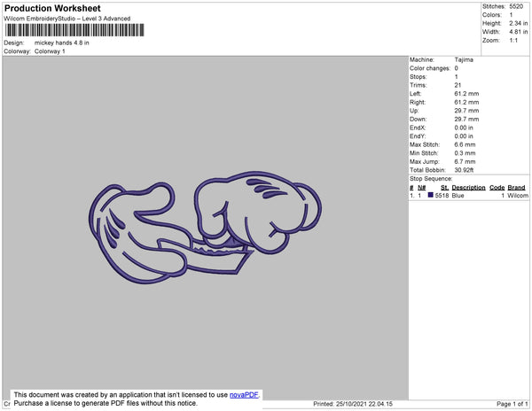Click design name 'mickey hands 4.8 in'

(62, 43)
